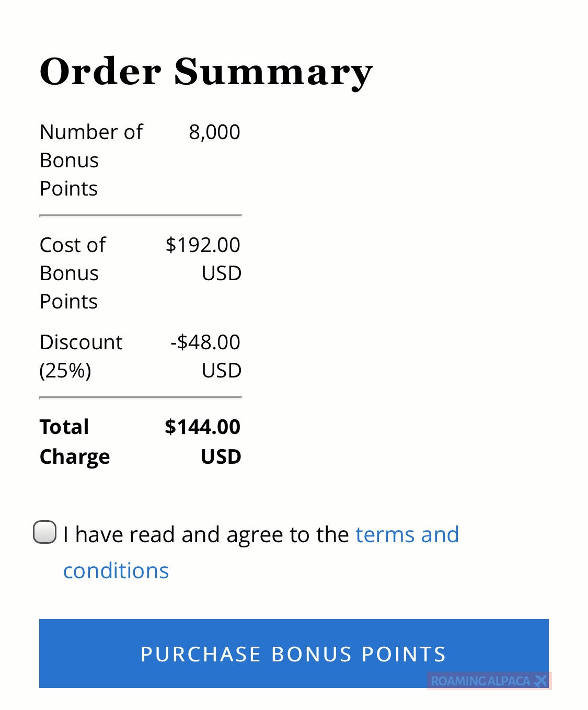Click divider line above Total Charge
Image resolution: width=588 pixels, height=710 pixels.
coord(141,397)
